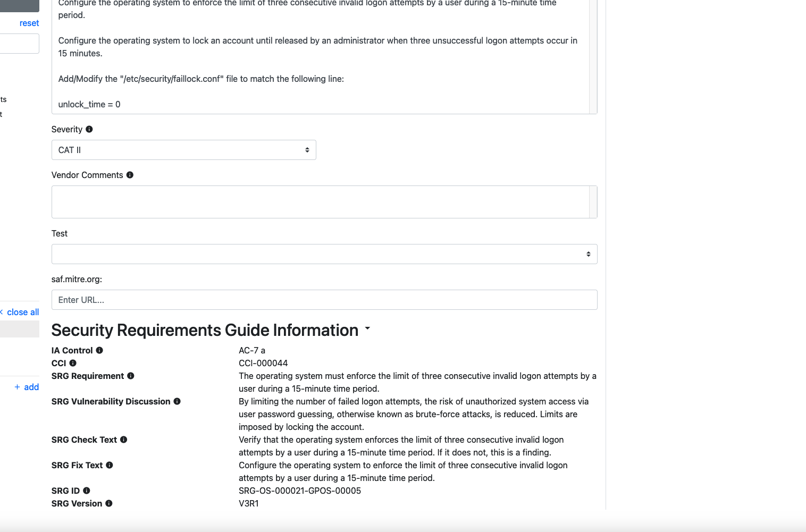Click the SRG Version info icon
Viewport: 806px width, 532px height.
109,503
